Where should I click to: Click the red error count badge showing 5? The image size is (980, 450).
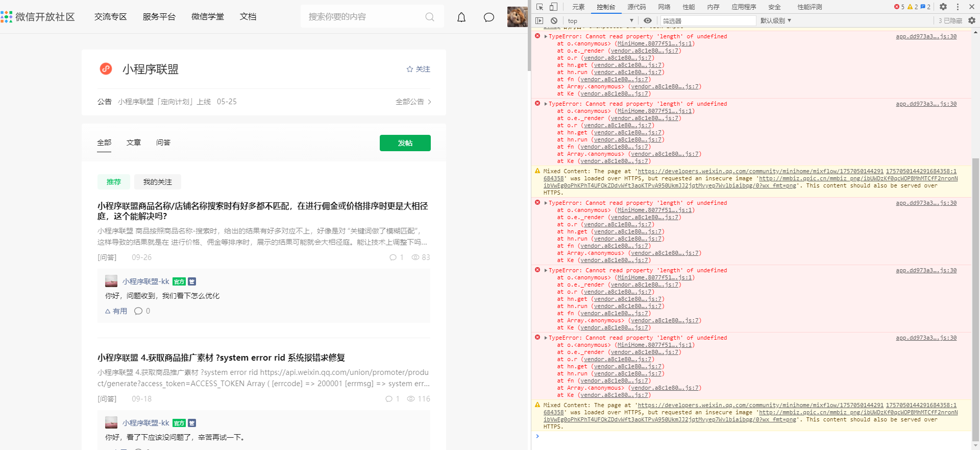click(x=899, y=7)
